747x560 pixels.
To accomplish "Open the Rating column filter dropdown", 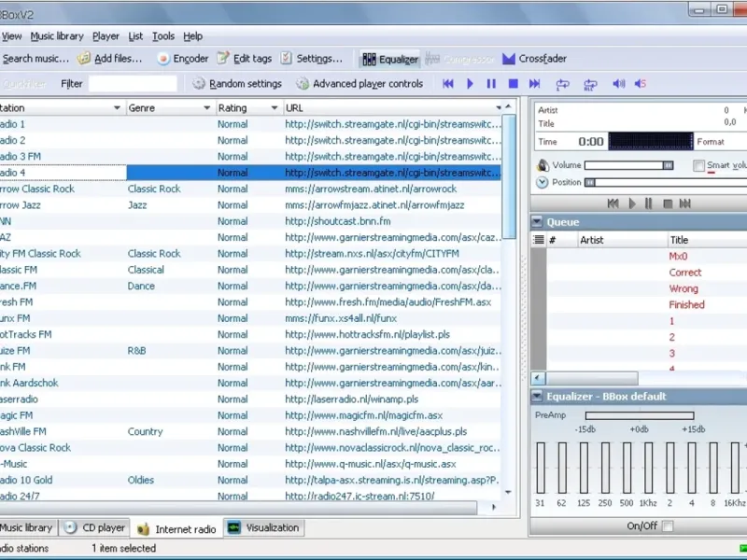I will coord(274,108).
